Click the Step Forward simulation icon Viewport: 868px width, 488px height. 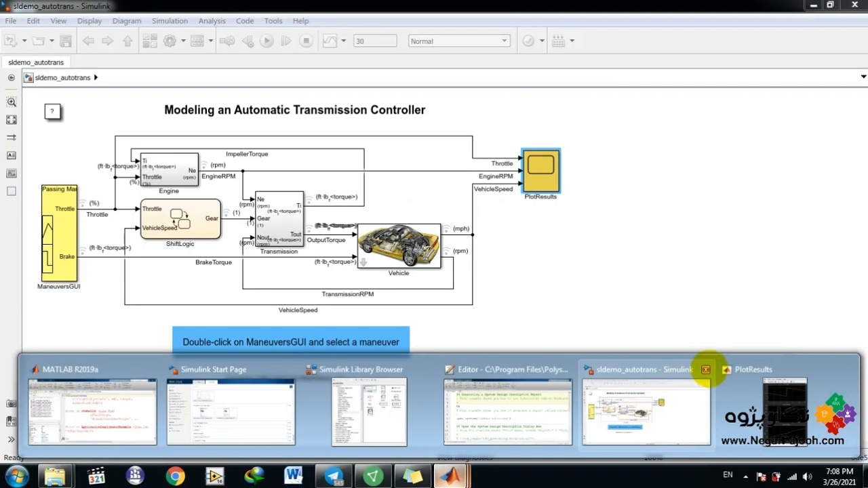click(285, 41)
